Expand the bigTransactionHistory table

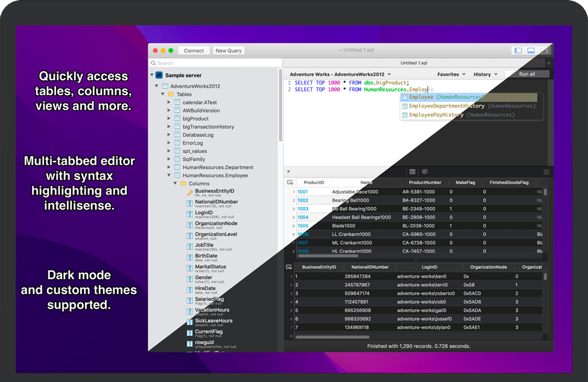(x=169, y=127)
